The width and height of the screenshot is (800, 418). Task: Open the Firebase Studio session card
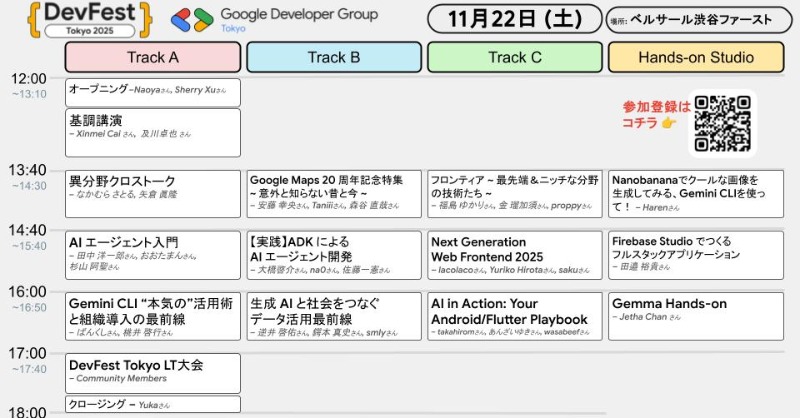(696, 255)
